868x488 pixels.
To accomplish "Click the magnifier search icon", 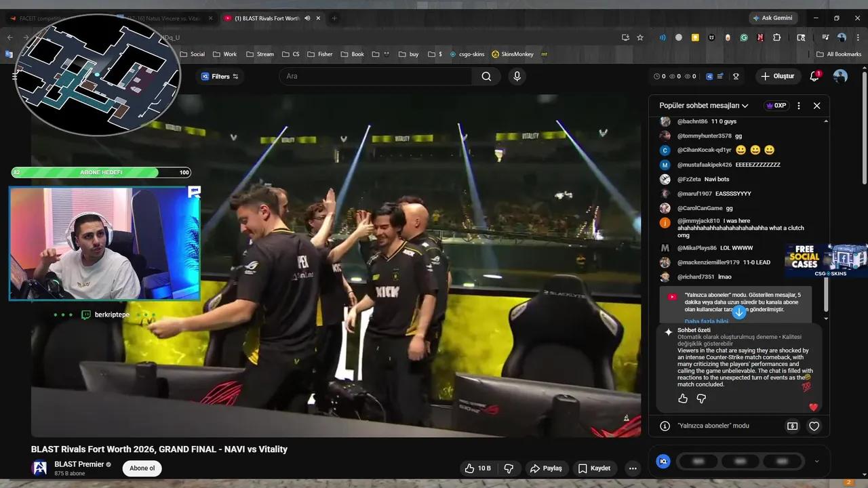I will [486, 77].
